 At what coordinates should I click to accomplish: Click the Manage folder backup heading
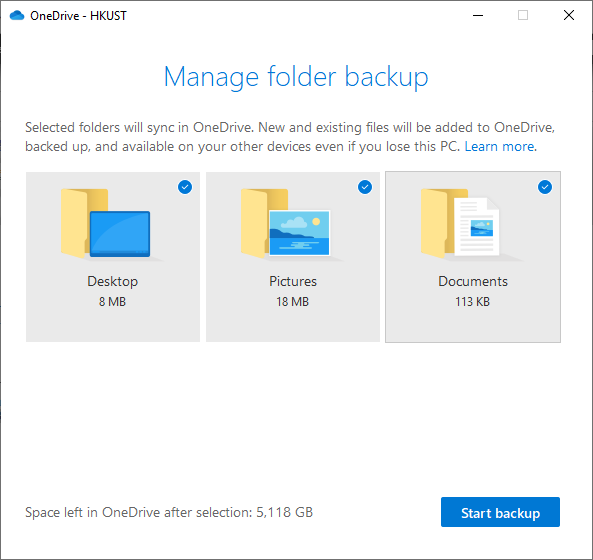tap(296, 77)
